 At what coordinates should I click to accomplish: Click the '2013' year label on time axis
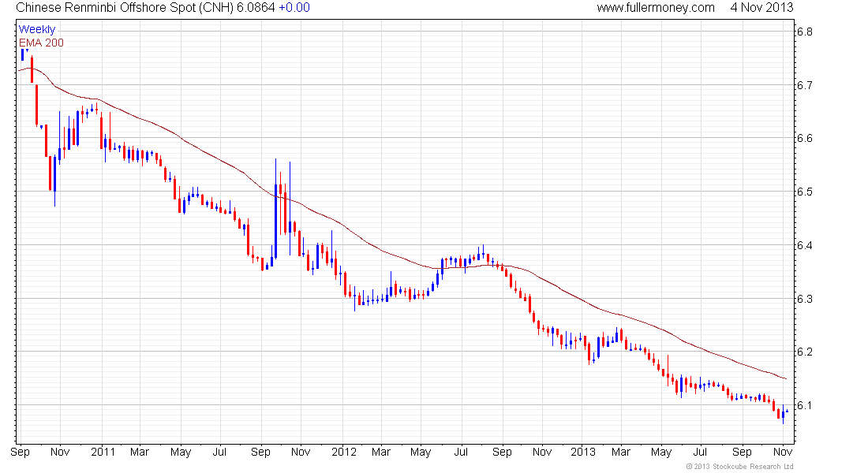[x=583, y=452]
